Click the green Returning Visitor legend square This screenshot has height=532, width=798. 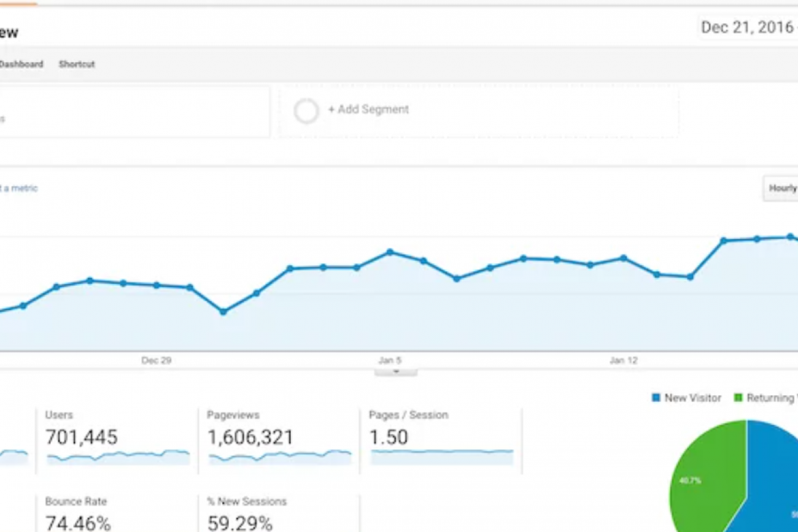coord(738,398)
